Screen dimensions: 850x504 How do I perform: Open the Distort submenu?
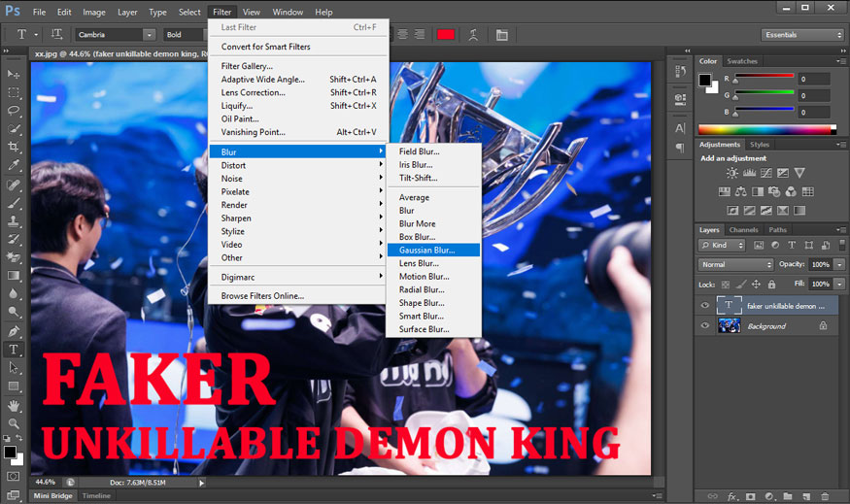[x=298, y=165]
